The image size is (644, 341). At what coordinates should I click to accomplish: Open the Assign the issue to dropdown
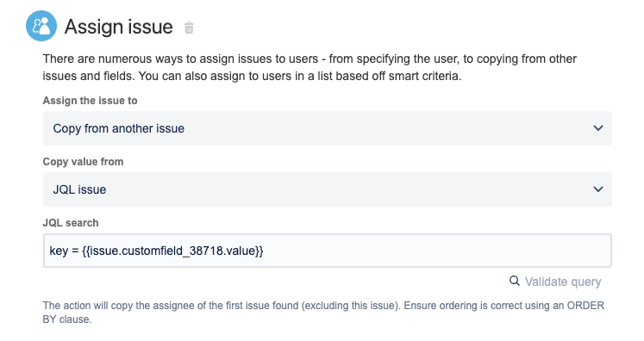click(328, 128)
